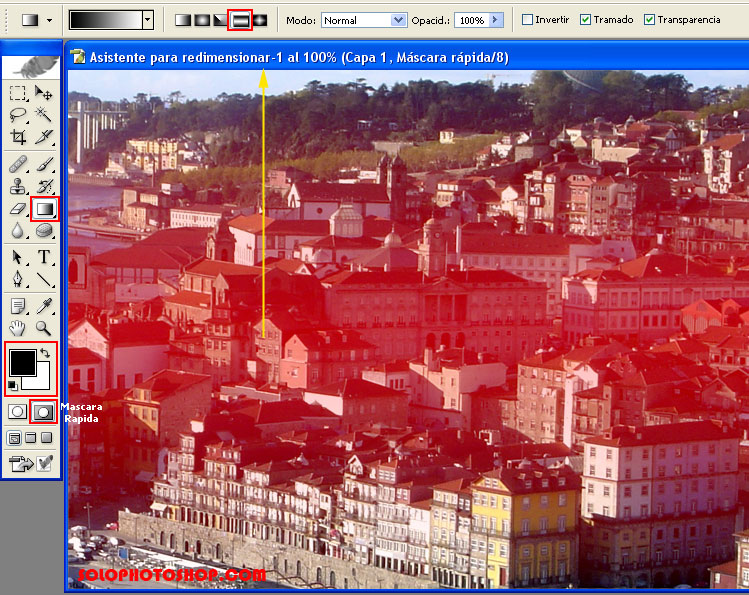This screenshot has width=749, height=595.
Task: Enable the Invertir checkbox
Action: [x=528, y=20]
